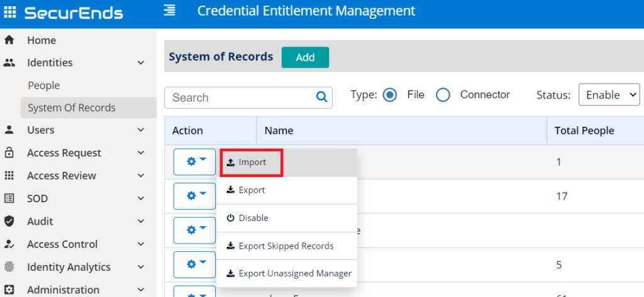Expand the SOD chevron
The height and width of the screenshot is (297, 644).
pos(141,198)
